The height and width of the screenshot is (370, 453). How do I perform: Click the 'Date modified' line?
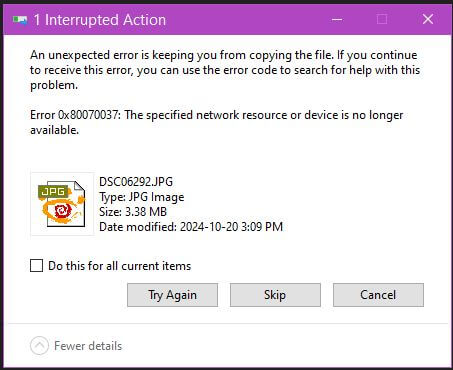tap(191, 227)
